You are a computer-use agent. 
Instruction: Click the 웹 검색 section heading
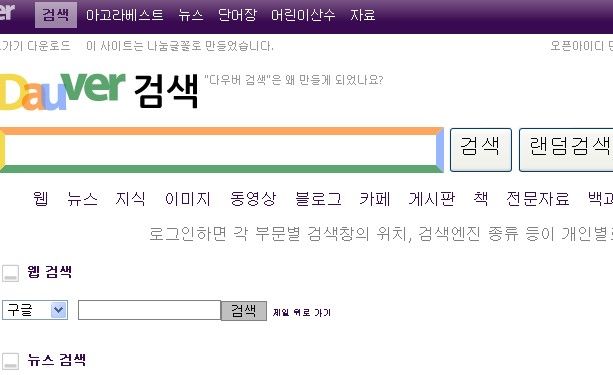tap(50, 271)
